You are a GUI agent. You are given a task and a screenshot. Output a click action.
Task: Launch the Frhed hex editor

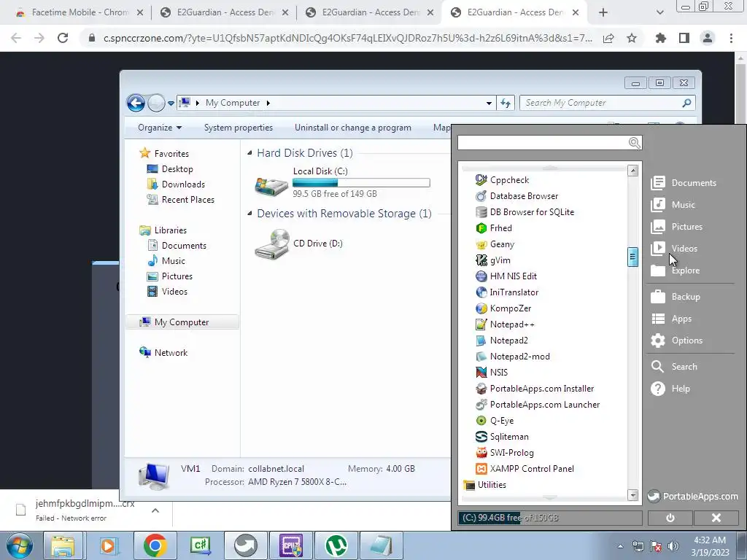point(494,228)
